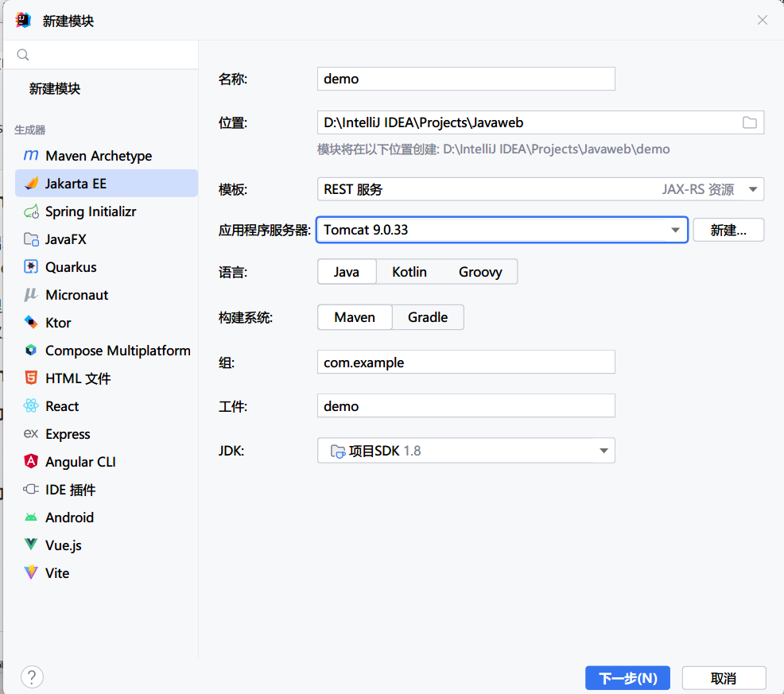The height and width of the screenshot is (694, 784).
Task: Set language to Groovy
Action: pos(480,272)
